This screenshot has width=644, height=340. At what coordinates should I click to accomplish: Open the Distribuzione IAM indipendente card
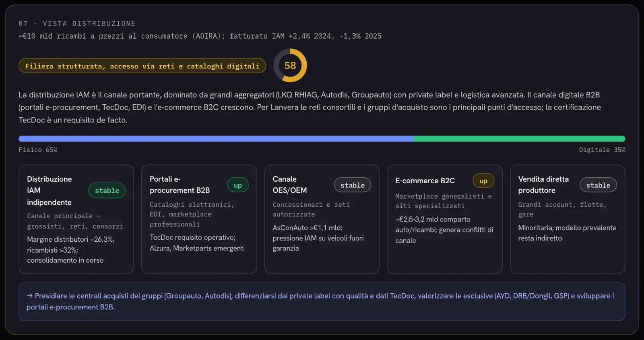pyautogui.click(x=76, y=219)
